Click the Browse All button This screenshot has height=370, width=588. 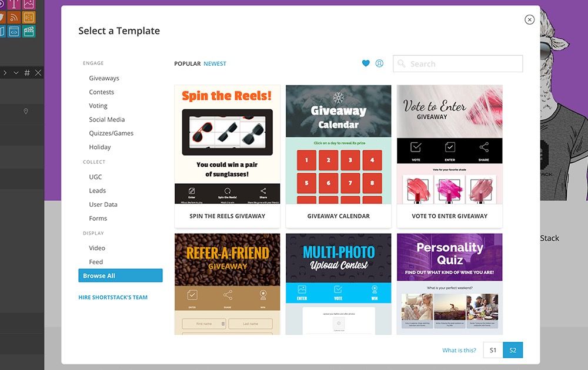pos(121,275)
